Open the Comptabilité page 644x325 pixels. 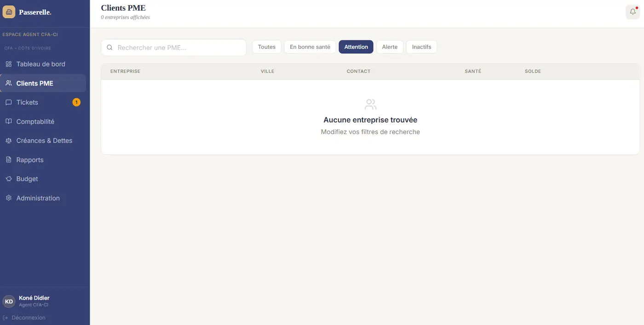coord(43,122)
